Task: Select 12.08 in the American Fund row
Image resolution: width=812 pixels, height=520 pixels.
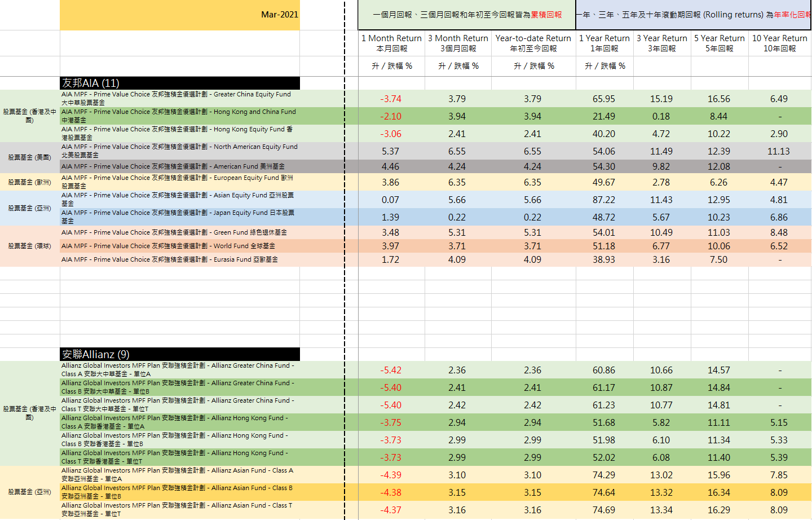Action: coord(719,166)
